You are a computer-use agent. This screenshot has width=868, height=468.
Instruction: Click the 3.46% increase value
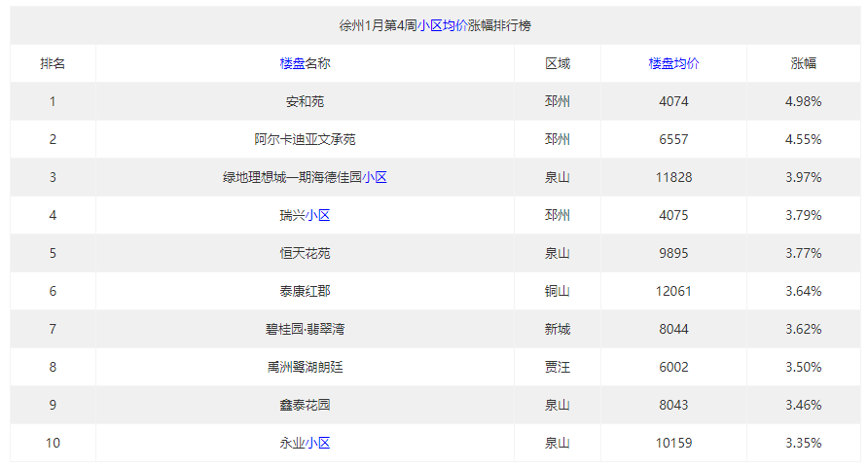[803, 405]
